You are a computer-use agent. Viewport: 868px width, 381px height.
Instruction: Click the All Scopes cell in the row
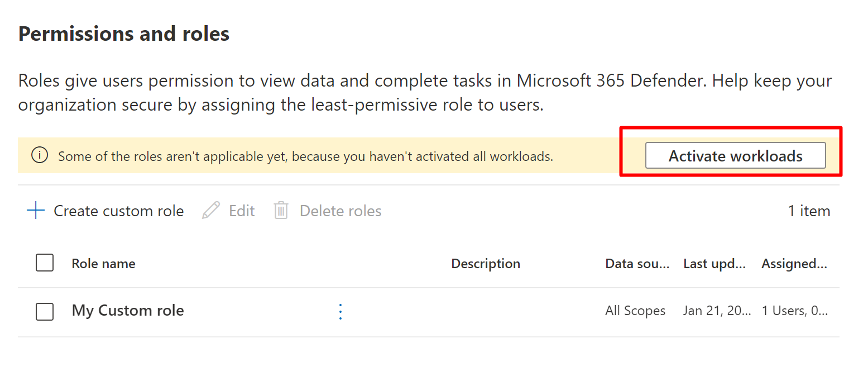[x=635, y=311]
